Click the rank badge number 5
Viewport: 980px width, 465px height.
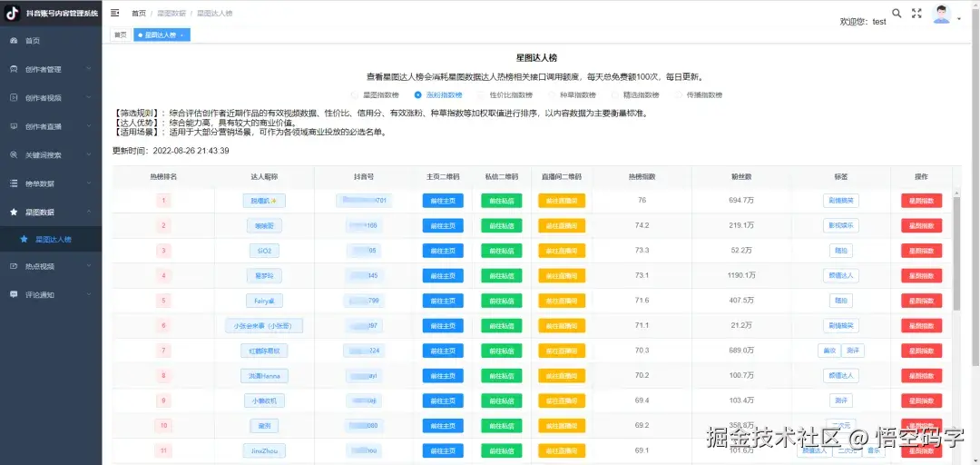point(163,301)
